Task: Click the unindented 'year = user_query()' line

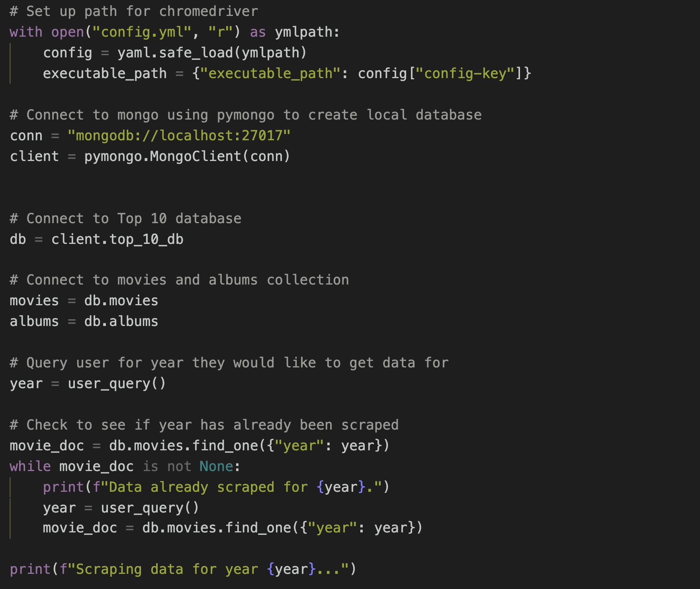Action: [x=88, y=383]
